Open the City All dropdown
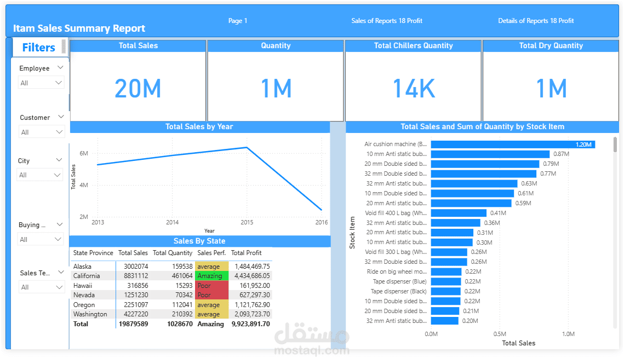Image resolution: width=624 pixels, height=364 pixels. pos(40,175)
